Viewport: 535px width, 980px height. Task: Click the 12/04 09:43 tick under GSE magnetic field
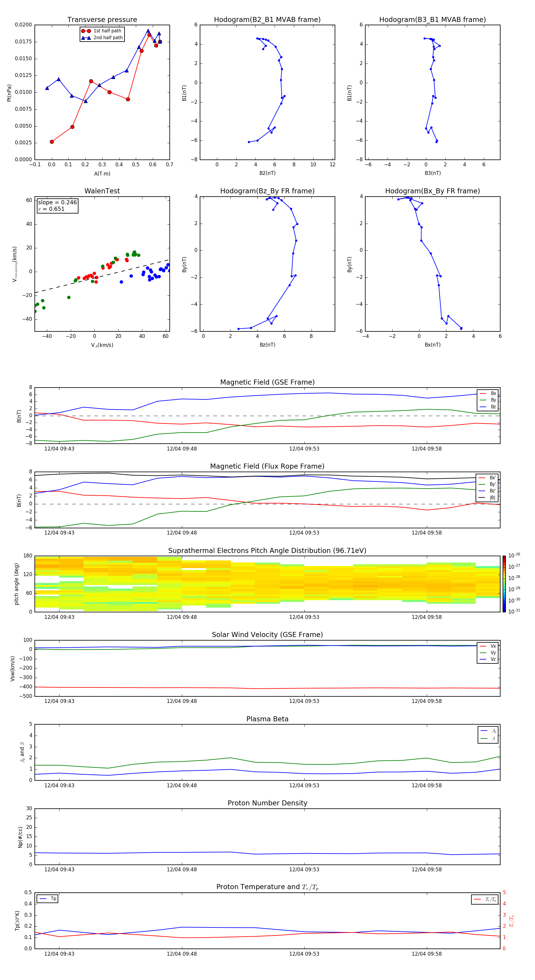[x=59, y=449]
